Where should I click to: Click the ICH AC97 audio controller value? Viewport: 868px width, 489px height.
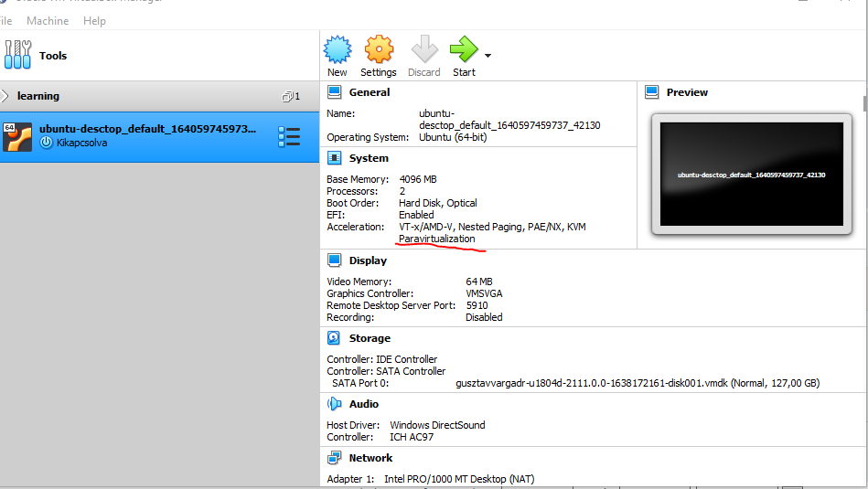coord(412,437)
